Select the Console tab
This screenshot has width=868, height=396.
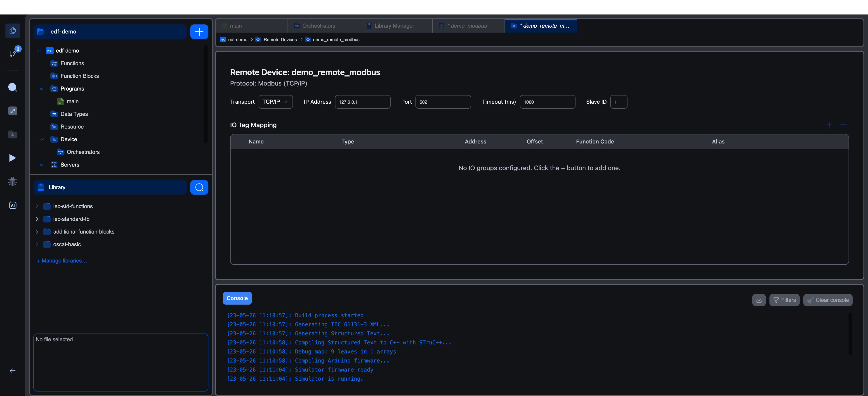point(237,298)
